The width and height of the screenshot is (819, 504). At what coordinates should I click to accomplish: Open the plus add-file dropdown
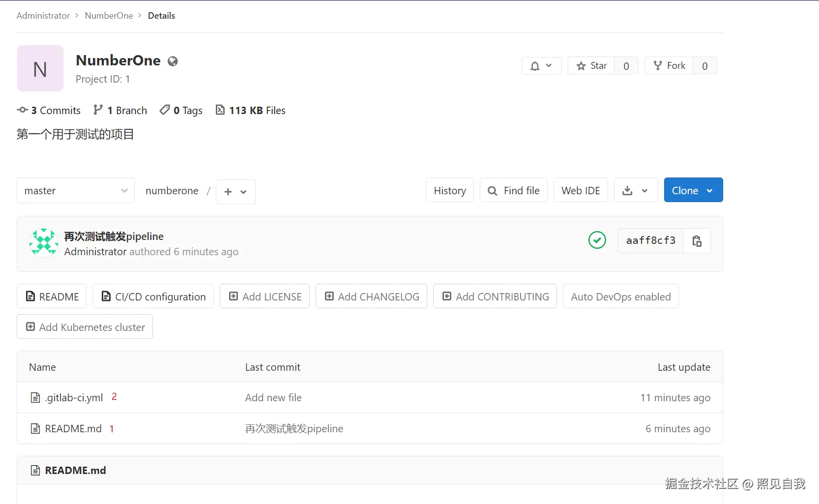(x=235, y=191)
